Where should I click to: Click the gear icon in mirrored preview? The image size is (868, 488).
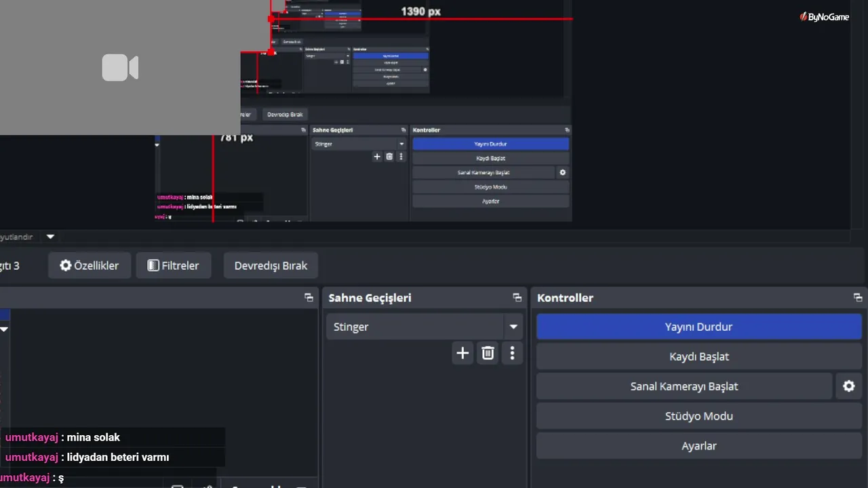click(562, 172)
